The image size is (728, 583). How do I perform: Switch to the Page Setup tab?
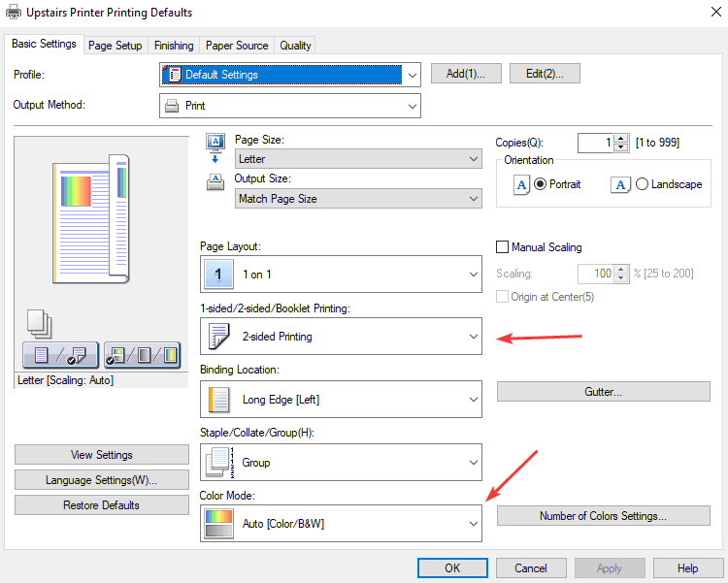click(x=116, y=46)
